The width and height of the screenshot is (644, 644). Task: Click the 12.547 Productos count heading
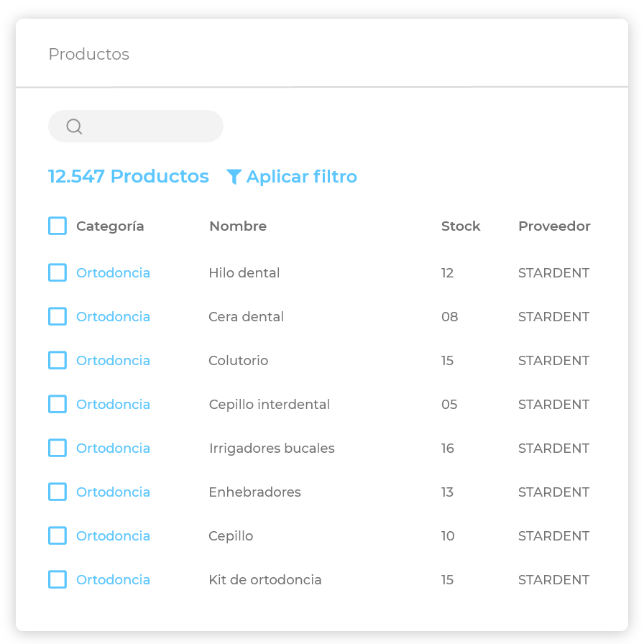(x=129, y=177)
